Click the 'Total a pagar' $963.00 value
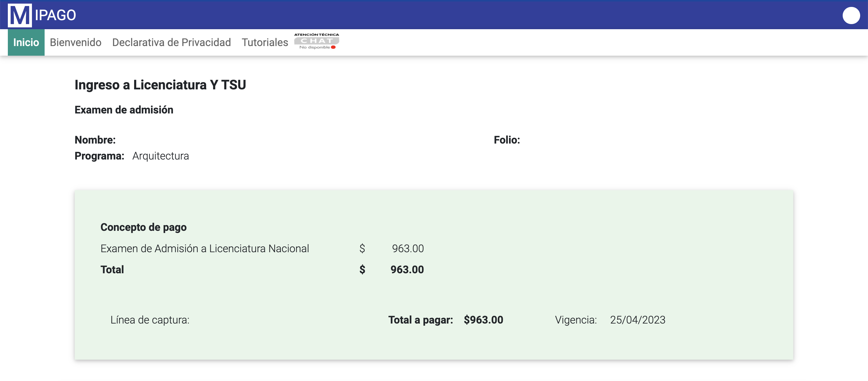The width and height of the screenshot is (868, 381). (x=483, y=320)
